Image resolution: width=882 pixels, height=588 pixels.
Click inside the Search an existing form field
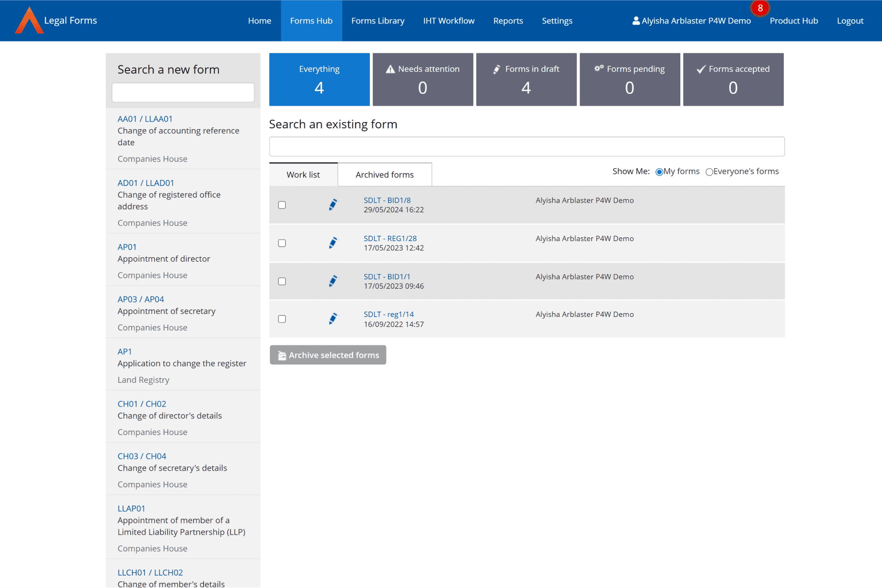[526, 146]
